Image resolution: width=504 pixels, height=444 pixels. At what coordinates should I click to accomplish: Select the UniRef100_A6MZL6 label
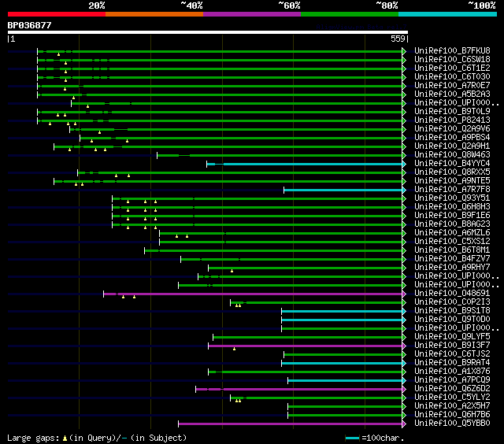pos(452,233)
